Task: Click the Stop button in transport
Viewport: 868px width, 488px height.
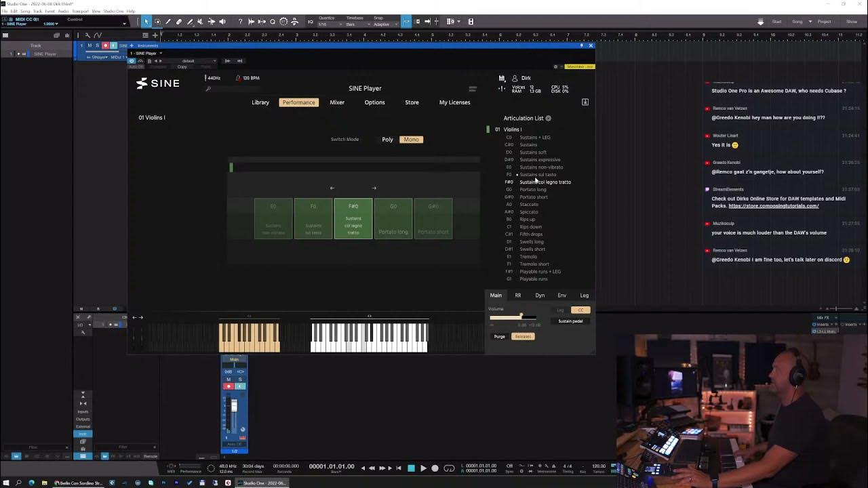Action: pyautogui.click(x=411, y=468)
